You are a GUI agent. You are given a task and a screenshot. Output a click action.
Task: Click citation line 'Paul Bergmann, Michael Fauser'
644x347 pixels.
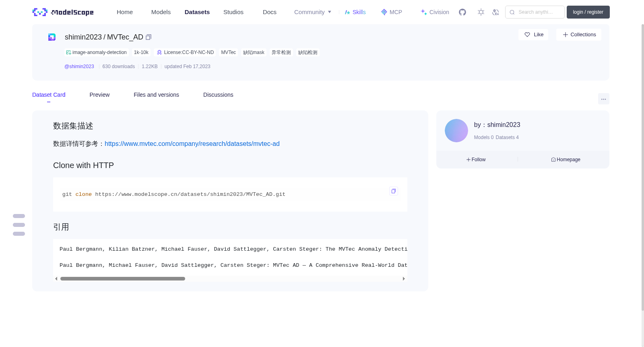click(x=233, y=265)
